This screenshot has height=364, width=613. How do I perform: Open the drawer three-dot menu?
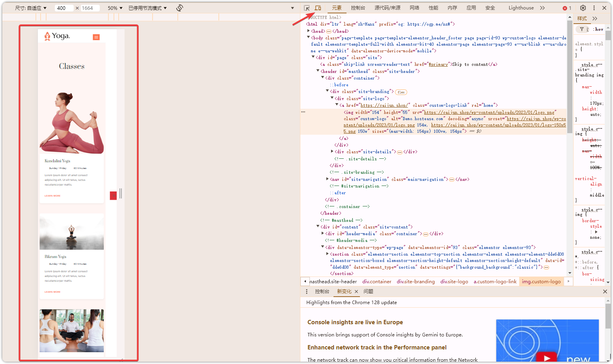point(307,292)
